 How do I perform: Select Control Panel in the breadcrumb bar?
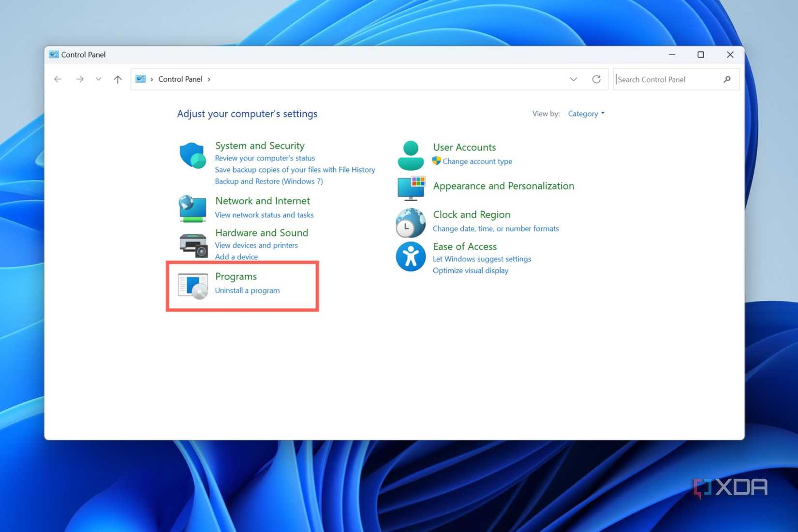pos(180,79)
